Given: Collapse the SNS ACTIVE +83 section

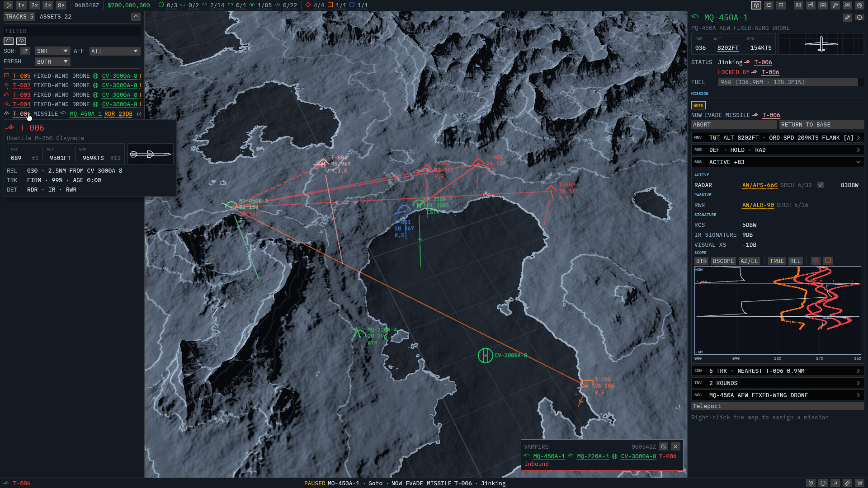Looking at the screenshot, I should click(778, 162).
